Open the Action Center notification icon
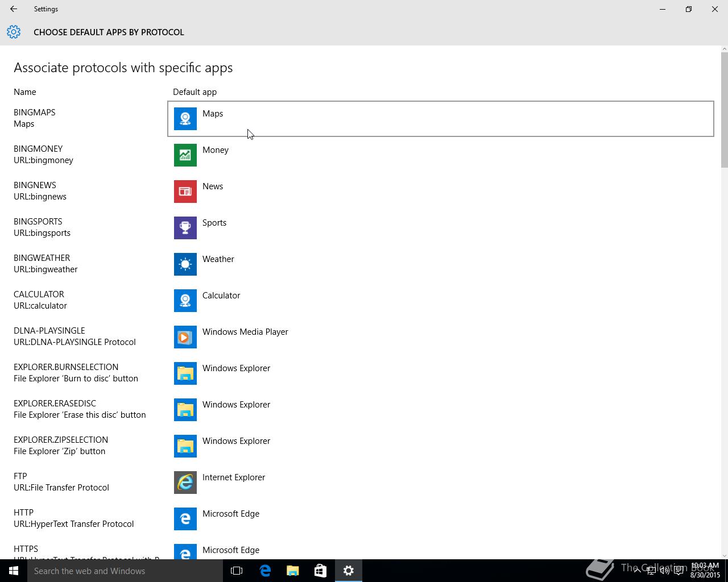The height and width of the screenshot is (582, 728). point(679,571)
